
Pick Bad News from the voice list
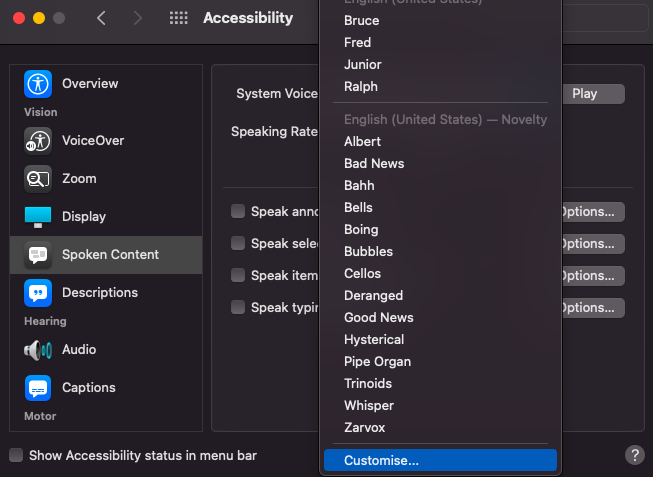374,163
